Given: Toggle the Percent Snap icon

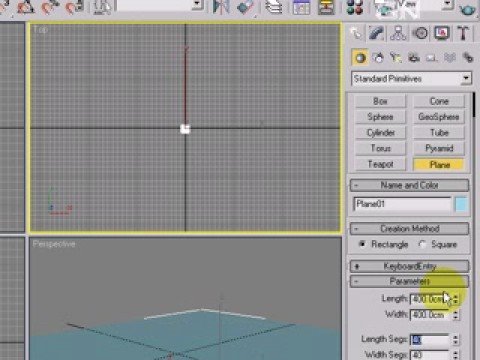Looking at the screenshot, I should pyautogui.click(x=50, y=7).
